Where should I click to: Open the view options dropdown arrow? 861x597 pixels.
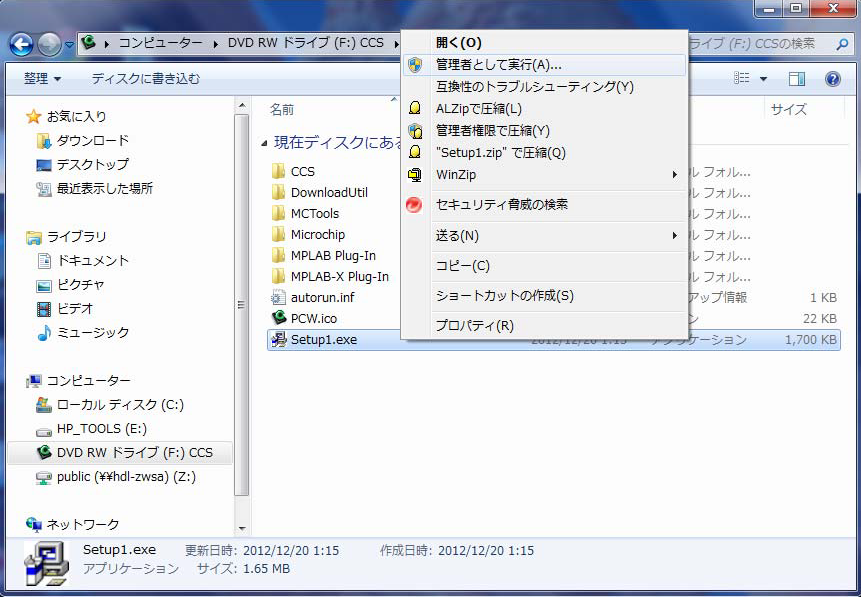click(764, 78)
